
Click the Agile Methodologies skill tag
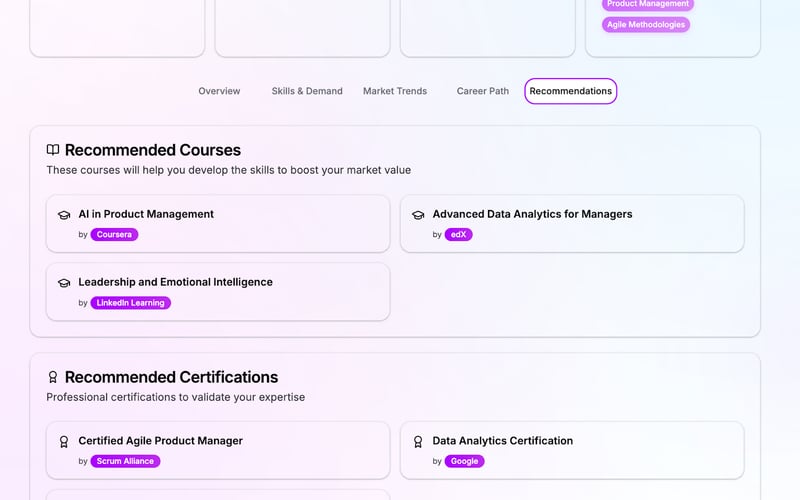(x=646, y=25)
